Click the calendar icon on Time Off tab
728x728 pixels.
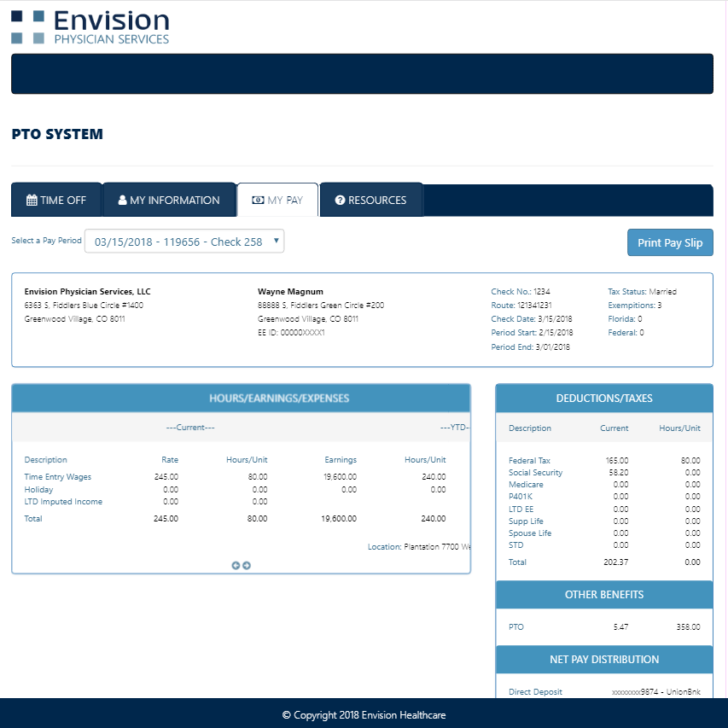coord(32,200)
